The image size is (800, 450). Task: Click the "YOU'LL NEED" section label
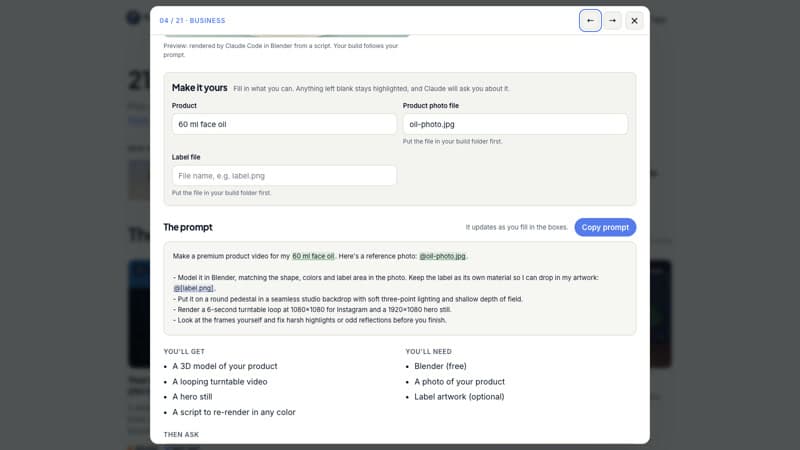click(428, 352)
